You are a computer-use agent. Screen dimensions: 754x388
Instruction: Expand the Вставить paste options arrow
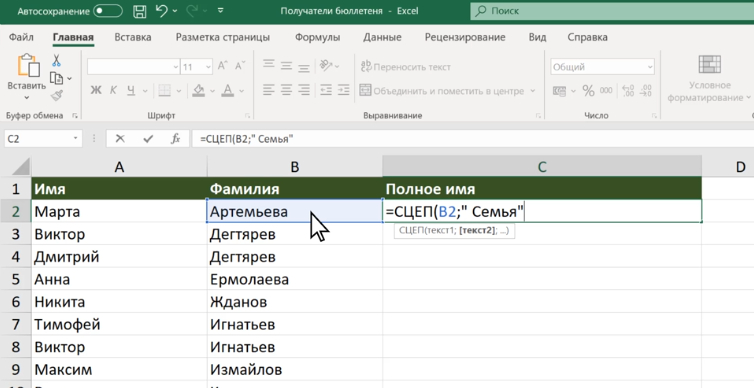pos(26,98)
